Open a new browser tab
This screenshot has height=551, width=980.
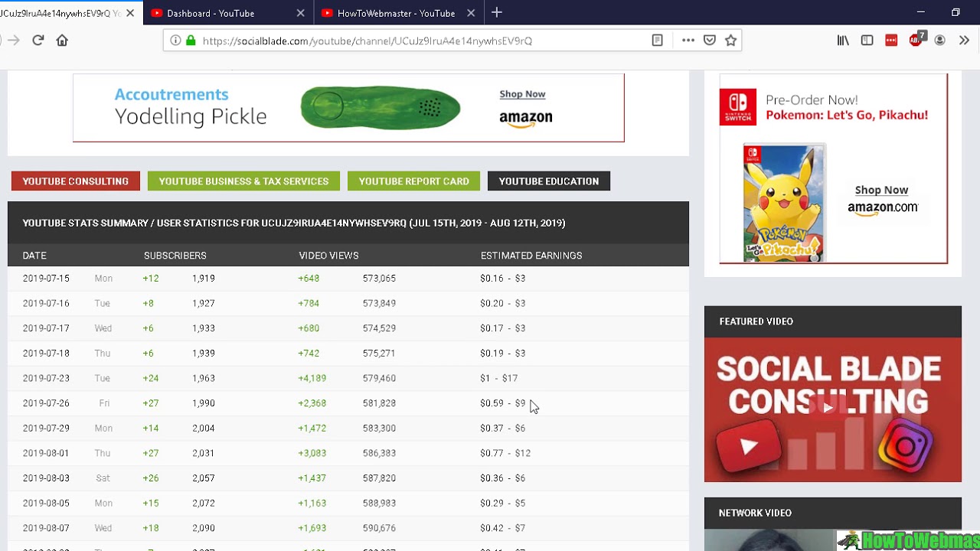pos(497,13)
